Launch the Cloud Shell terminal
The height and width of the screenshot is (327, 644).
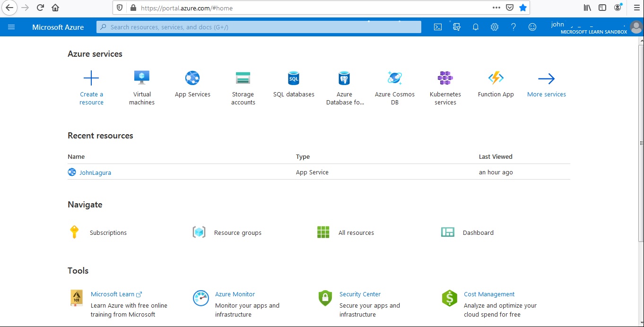(437, 27)
